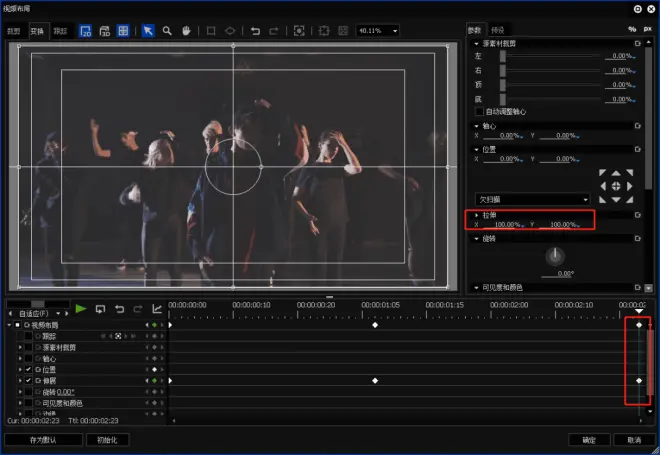Click the tracking center icon in 跟踪 row
Image resolution: width=660 pixels, height=455 pixels.
tap(118, 336)
